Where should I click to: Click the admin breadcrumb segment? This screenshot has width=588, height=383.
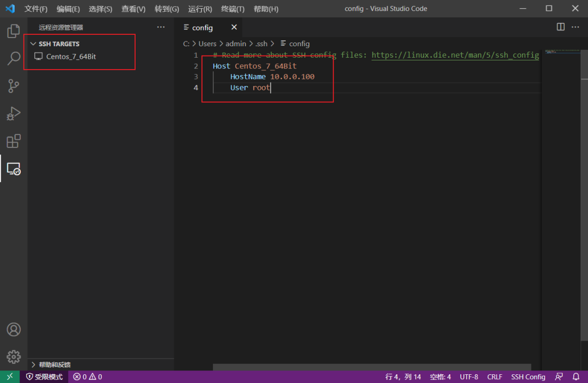236,44
